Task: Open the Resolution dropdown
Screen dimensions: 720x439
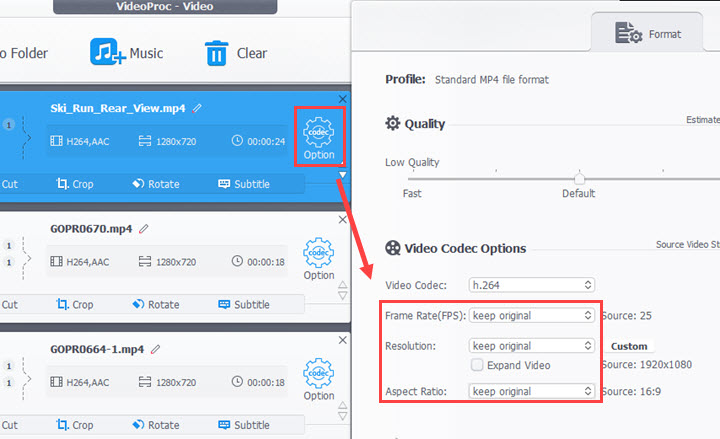Action: click(532, 346)
